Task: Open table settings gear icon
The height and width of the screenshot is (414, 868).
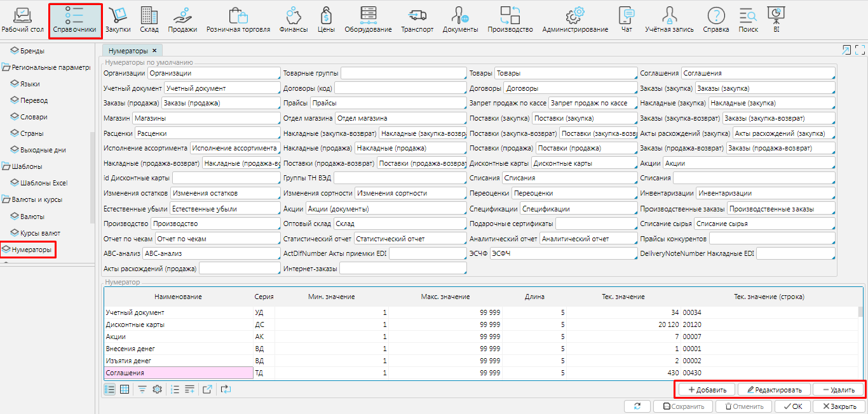Action: [157, 389]
